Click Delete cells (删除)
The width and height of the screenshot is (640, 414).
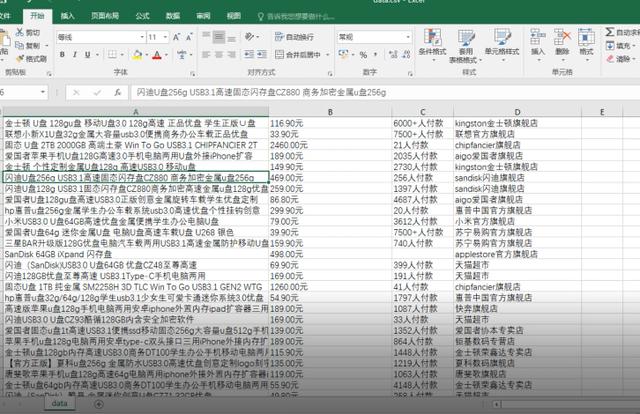point(562,45)
